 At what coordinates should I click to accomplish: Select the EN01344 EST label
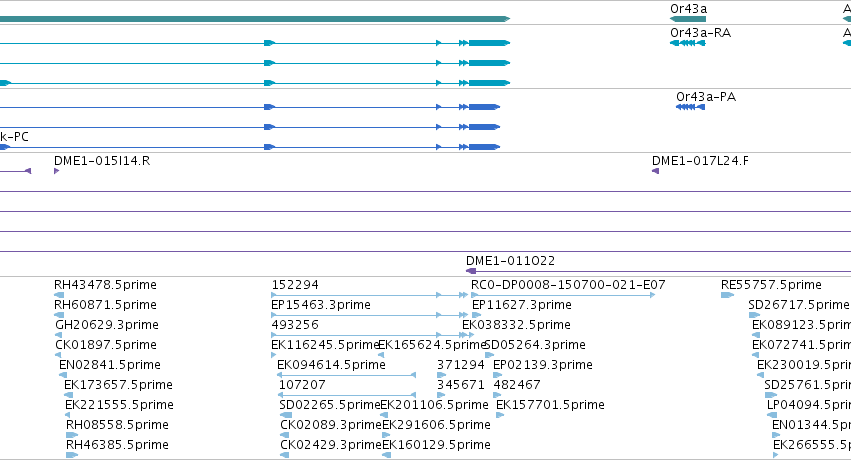pyautogui.click(x=811, y=425)
